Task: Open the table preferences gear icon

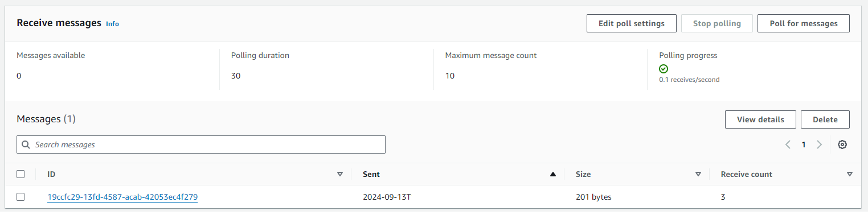Action: click(842, 144)
